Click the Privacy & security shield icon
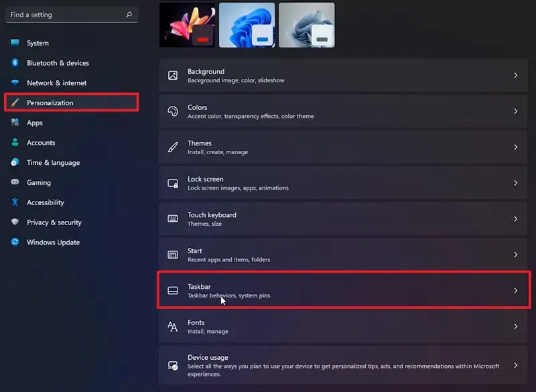This screenshot has width=536, height=392. (15, 222)
